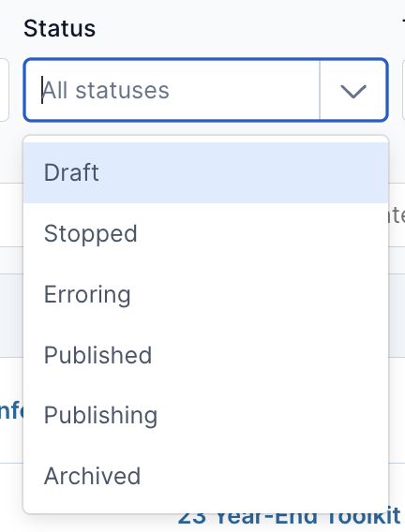Choose Stopped from the status list
Image resolution: width=405 pixels, height=532 pixels.
click(205, 233)
